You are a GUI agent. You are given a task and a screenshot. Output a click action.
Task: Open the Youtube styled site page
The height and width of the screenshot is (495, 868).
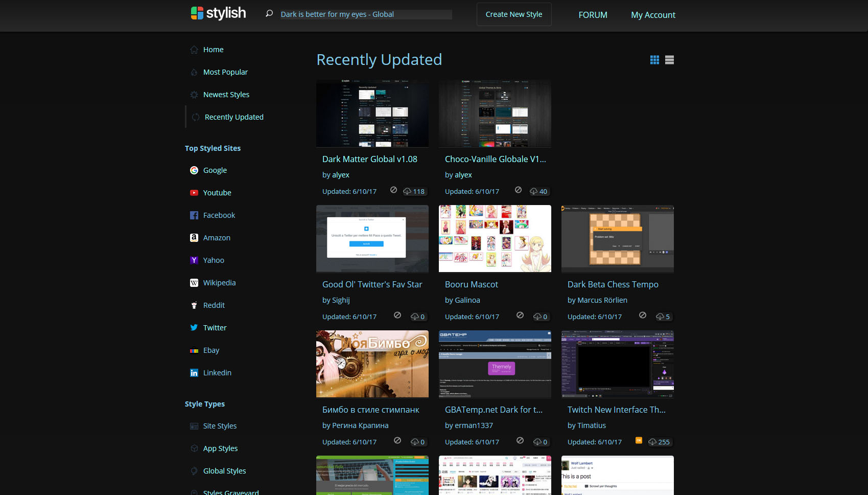(x=217, y=193)
